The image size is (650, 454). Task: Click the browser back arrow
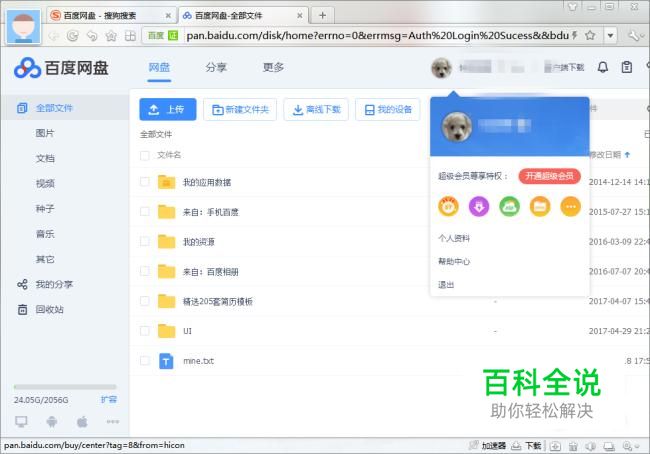pos(53,36)
